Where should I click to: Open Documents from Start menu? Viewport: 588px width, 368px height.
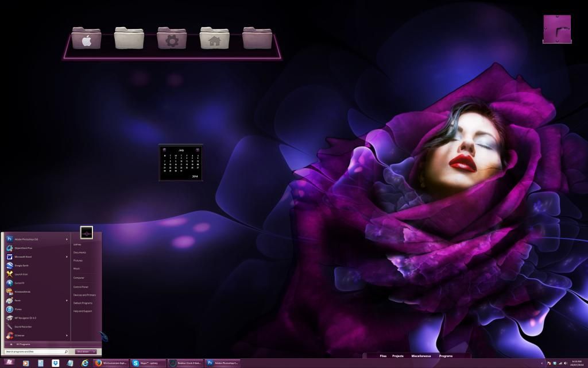pyautogui.click(x=79, y=252)
